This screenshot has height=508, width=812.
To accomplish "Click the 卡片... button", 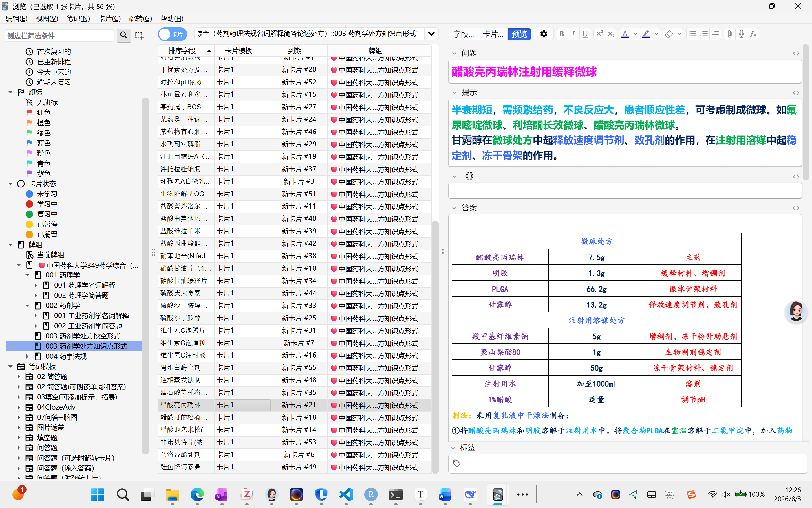I will click(493, 34).
